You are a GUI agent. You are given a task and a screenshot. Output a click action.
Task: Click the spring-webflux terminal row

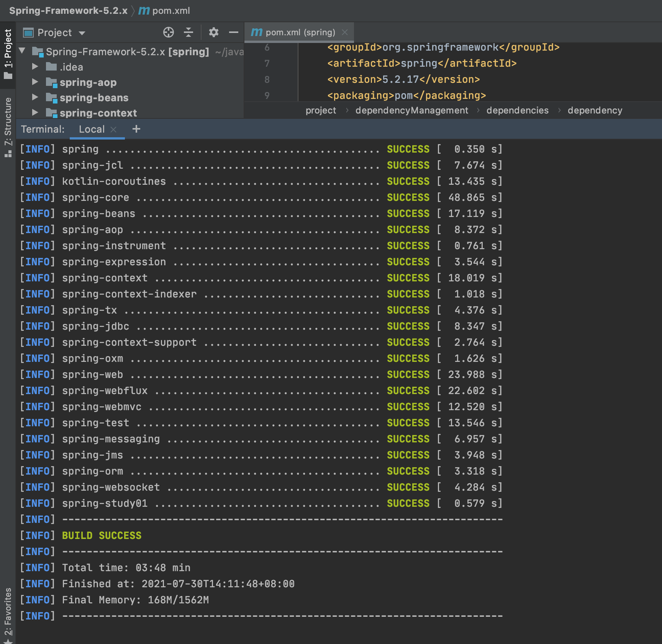[261, 391]
